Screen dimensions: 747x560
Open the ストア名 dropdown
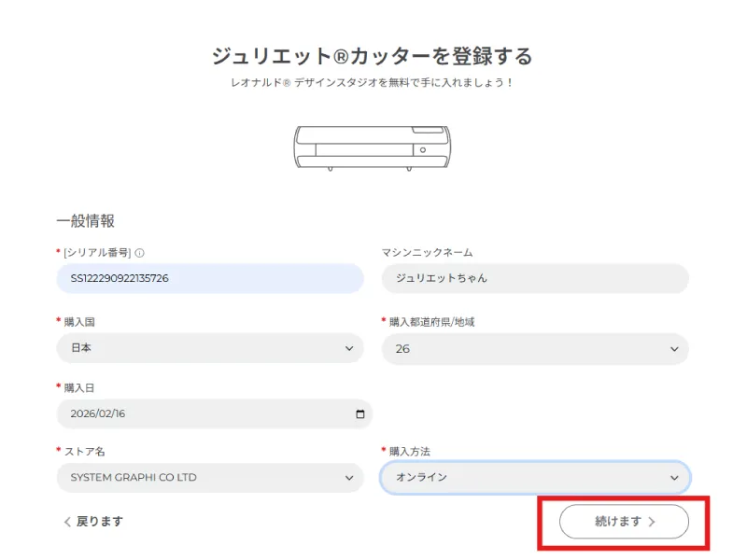click(209, 477)
